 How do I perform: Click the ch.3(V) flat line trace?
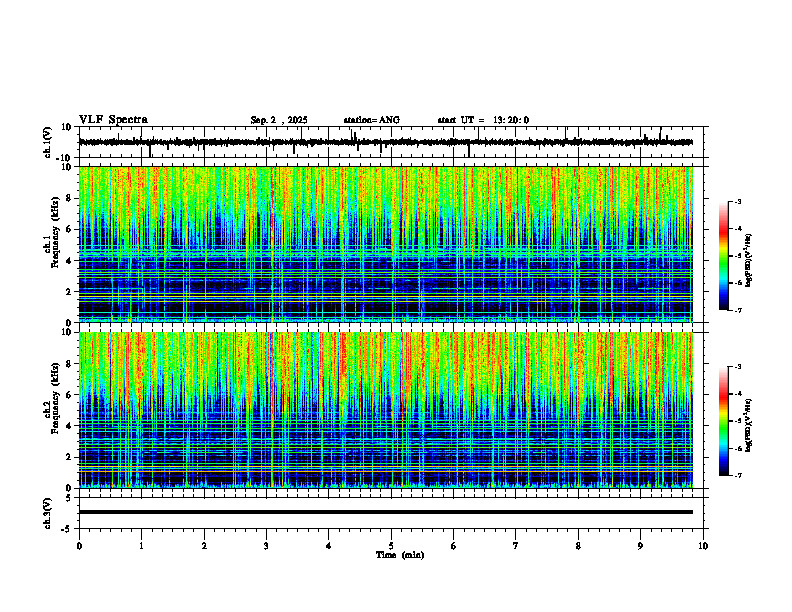click(385, 512)
